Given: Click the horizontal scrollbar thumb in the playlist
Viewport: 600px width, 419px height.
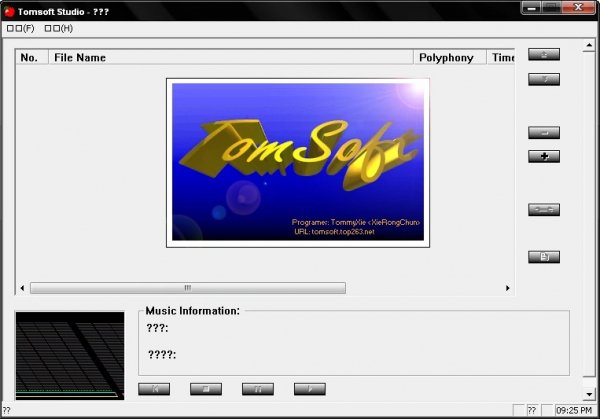Looking at the screenshot, I should (x=188, y=288).
